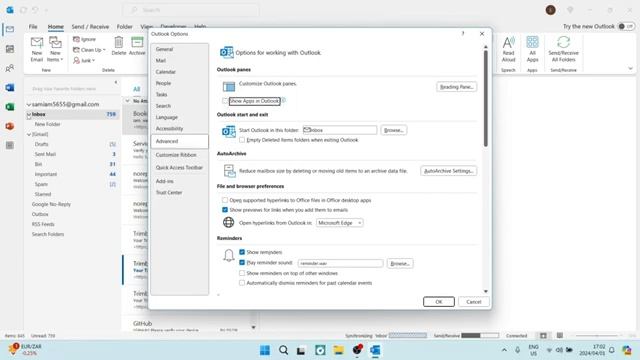Open the Clean Up dropdown in ribbon

pos(104,50)
